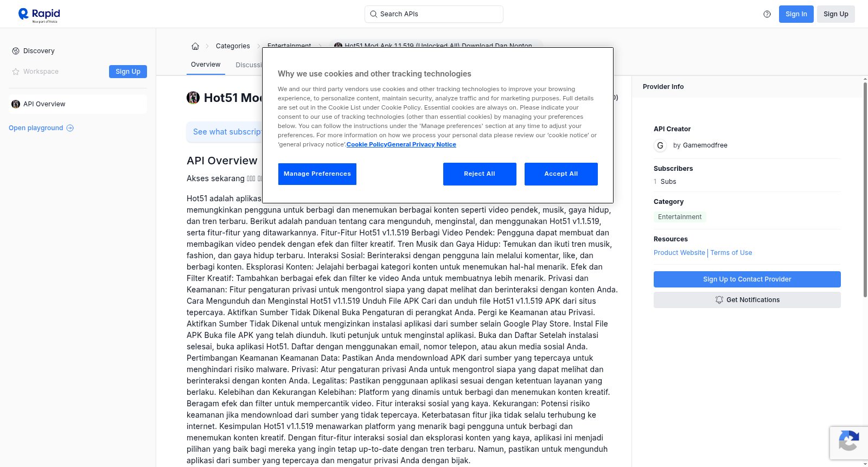The height and width of the screenshot is (467, 868).
Task: Click the '1 Subs' subscriber count
Action: tap(665, 182)
